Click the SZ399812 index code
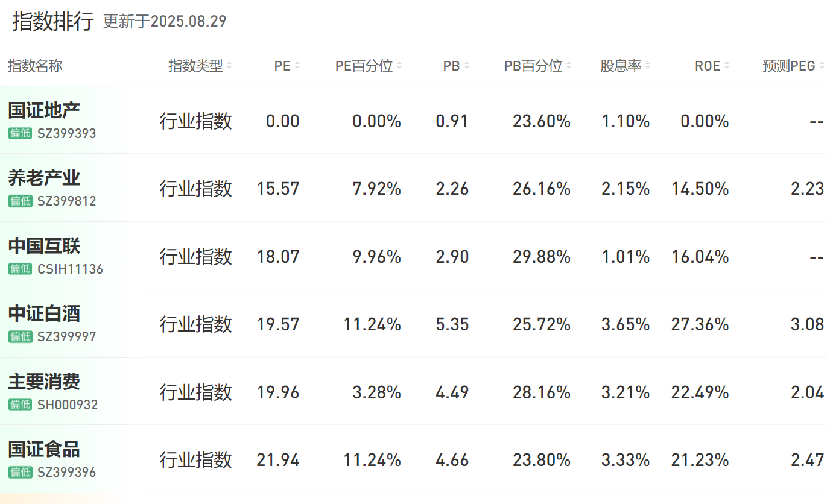 [x=66, y=201]
